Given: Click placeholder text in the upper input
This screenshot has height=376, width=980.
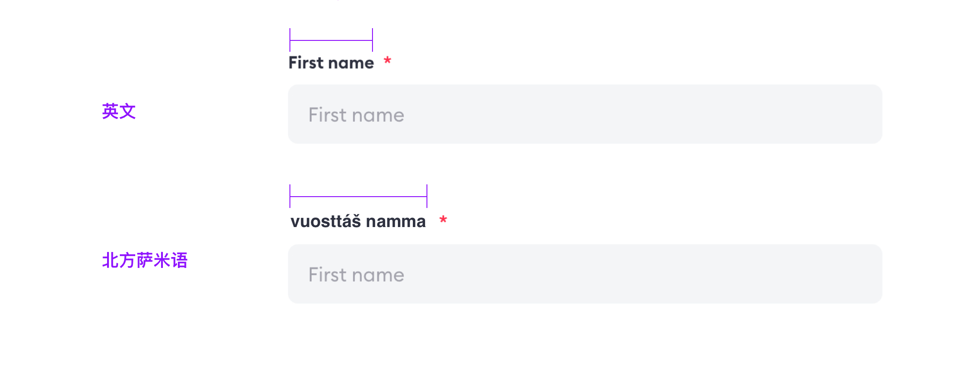Looking at the screenshot, I should (x=356, y=115).
